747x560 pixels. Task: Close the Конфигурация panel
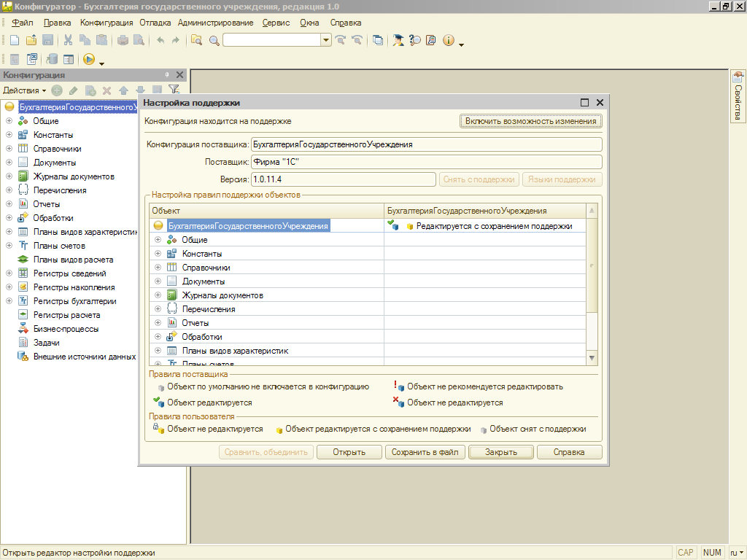coord(179,75)
